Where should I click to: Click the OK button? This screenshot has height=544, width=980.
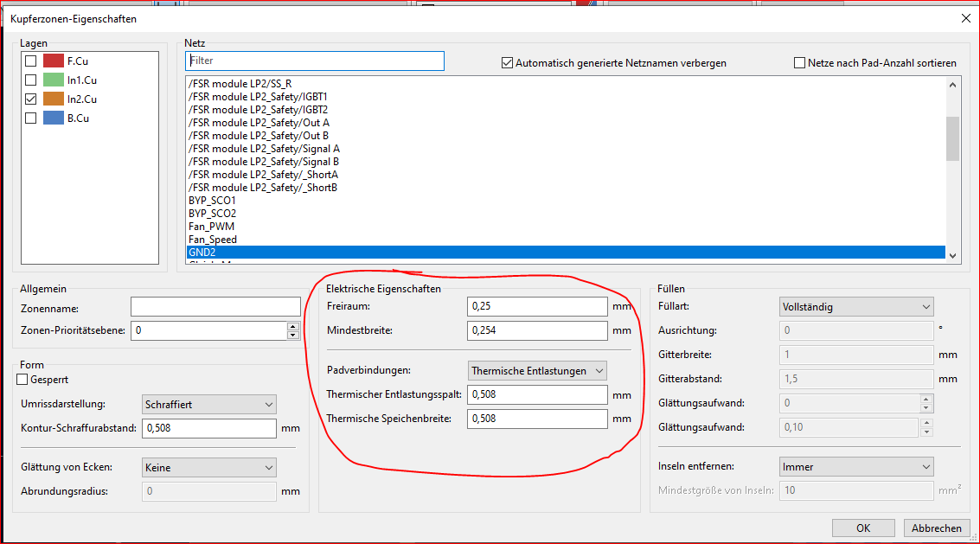click(x=862, y=528)
